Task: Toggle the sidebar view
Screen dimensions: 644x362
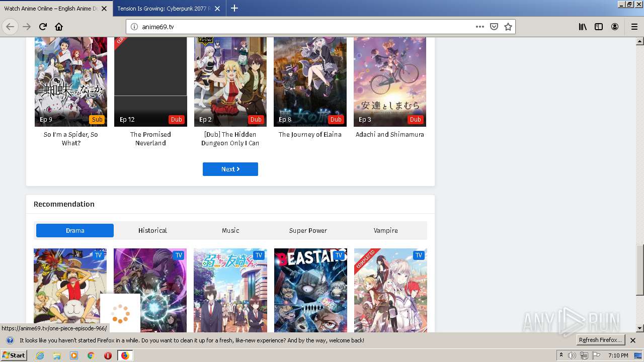Action: 599,27
